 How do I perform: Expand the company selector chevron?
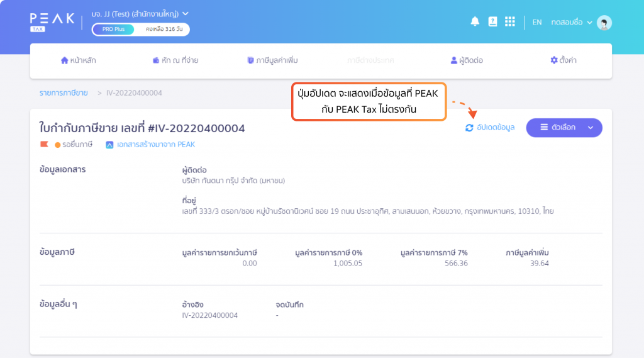point(186,14)
